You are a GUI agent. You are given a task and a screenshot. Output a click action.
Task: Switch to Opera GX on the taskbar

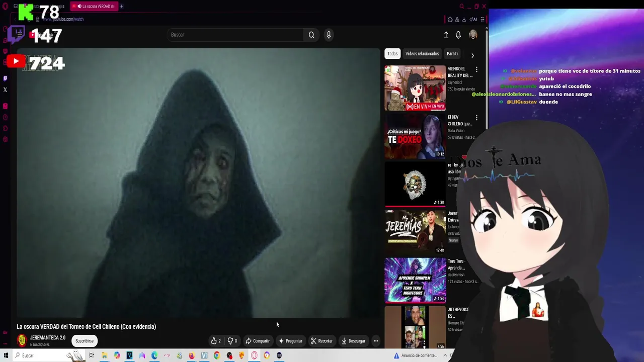point(254,355)
